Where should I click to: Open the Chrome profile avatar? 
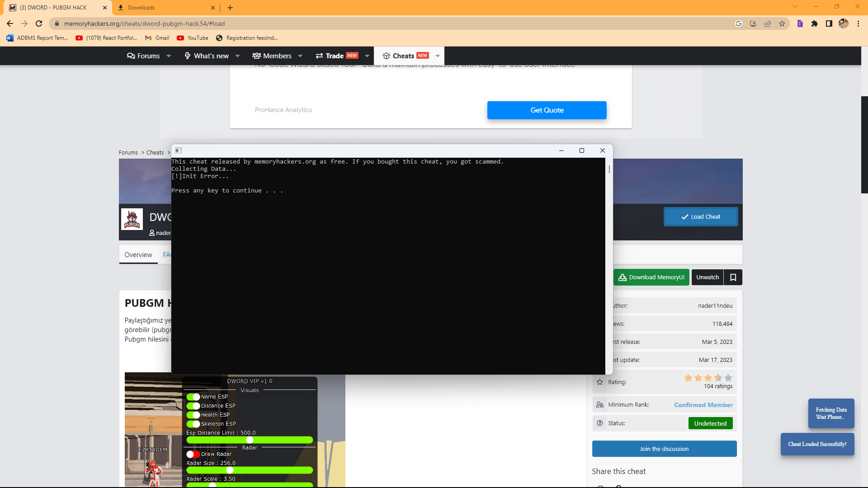point(844,23)
